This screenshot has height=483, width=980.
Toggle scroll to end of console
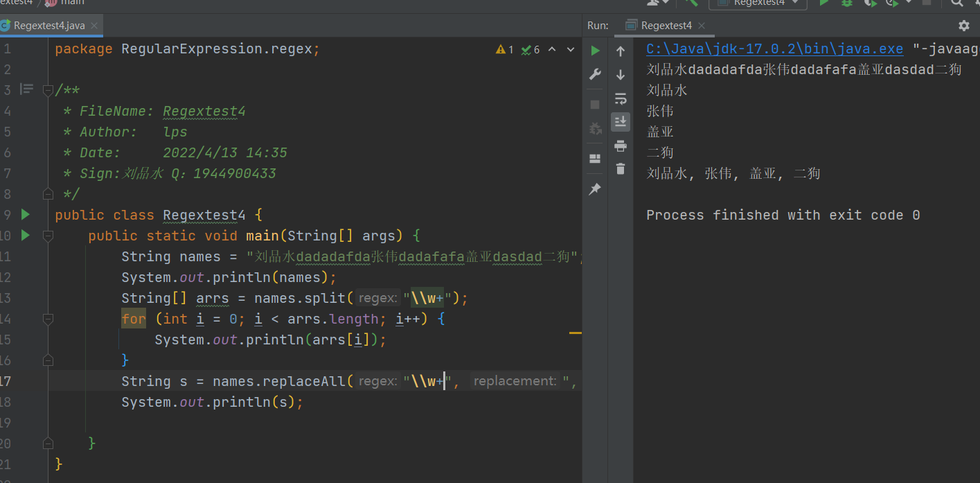(621, 122)
